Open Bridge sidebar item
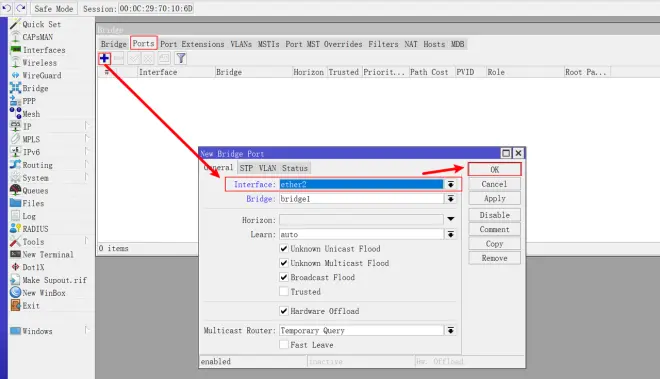Viewport: 660px width, 379px height. (35, 88)
